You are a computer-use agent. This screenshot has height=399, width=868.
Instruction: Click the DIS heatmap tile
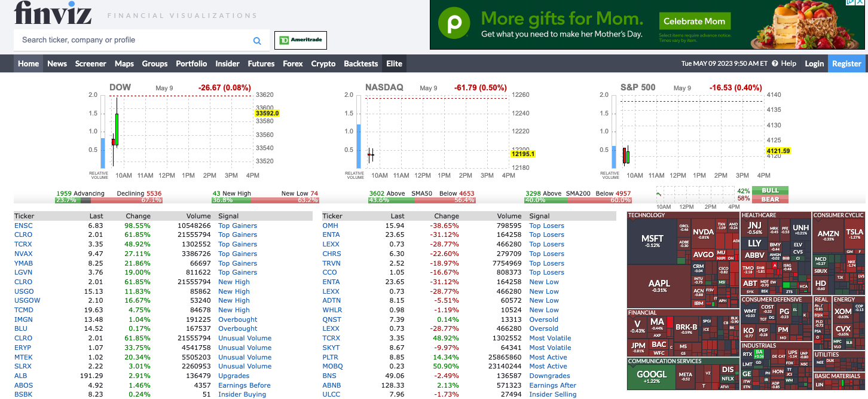point(728,370)
